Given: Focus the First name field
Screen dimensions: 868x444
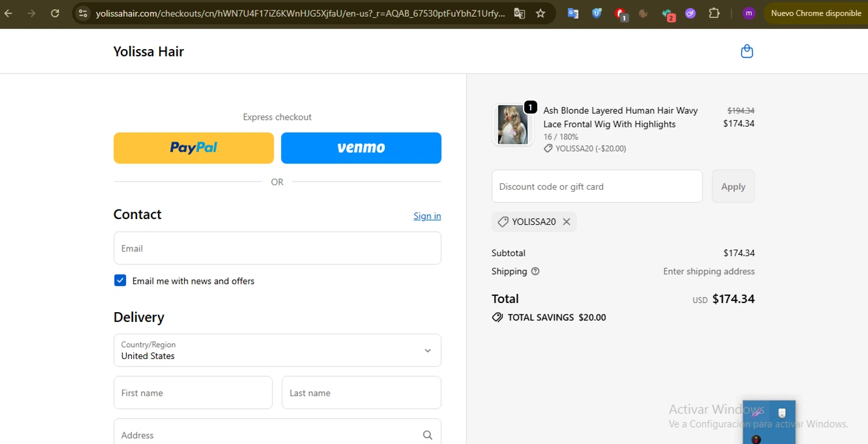Looking at the screenshot, I should [x=193, y=393].
